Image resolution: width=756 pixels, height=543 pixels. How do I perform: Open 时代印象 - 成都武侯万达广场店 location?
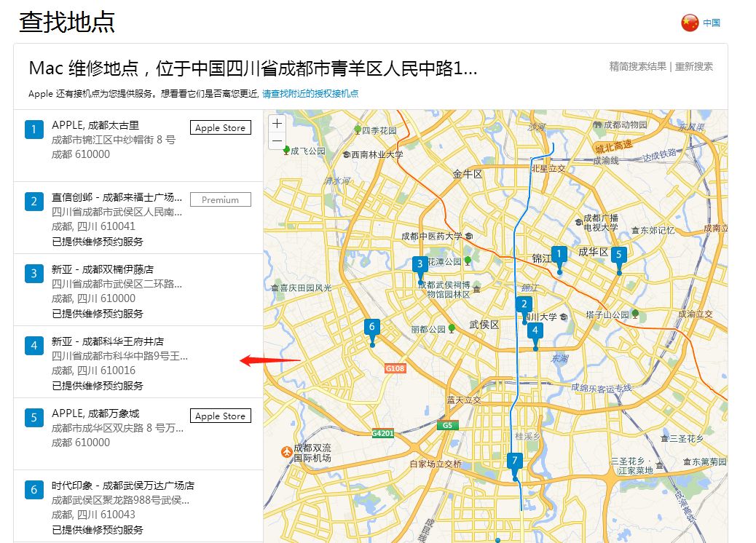123,485
